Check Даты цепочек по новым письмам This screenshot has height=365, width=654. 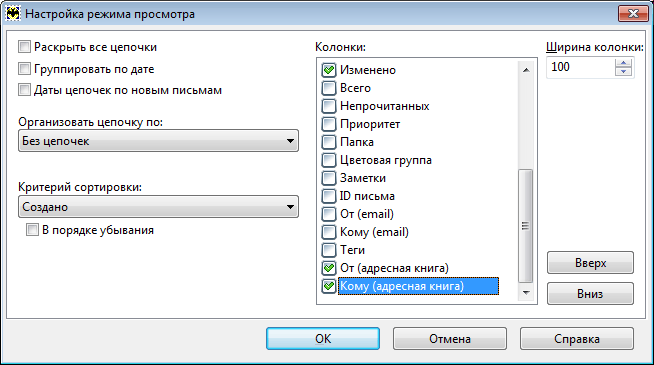coord(25,90)
